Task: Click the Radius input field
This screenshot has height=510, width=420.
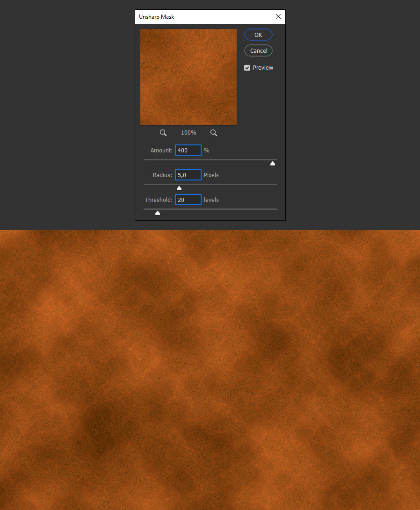Action: (188, 175)
